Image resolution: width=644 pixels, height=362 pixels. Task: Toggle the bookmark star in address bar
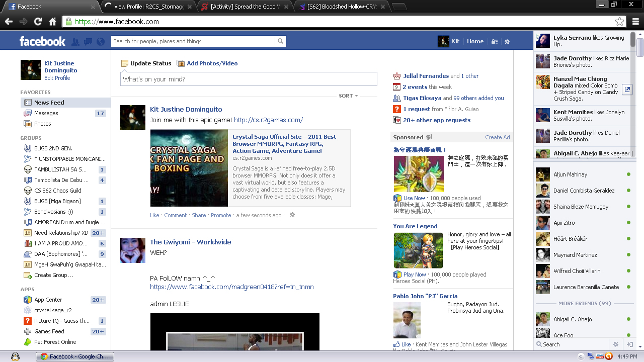tap(619, 22)
